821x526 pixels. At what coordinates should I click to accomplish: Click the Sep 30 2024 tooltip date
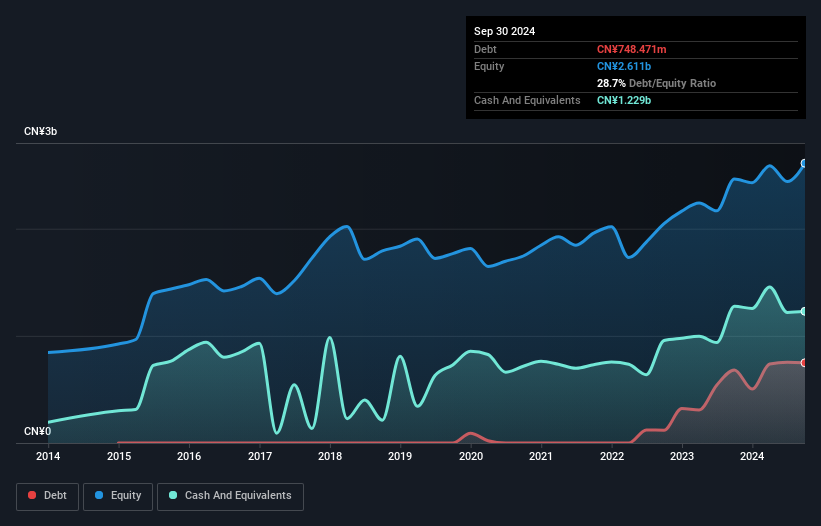[504, 31]
